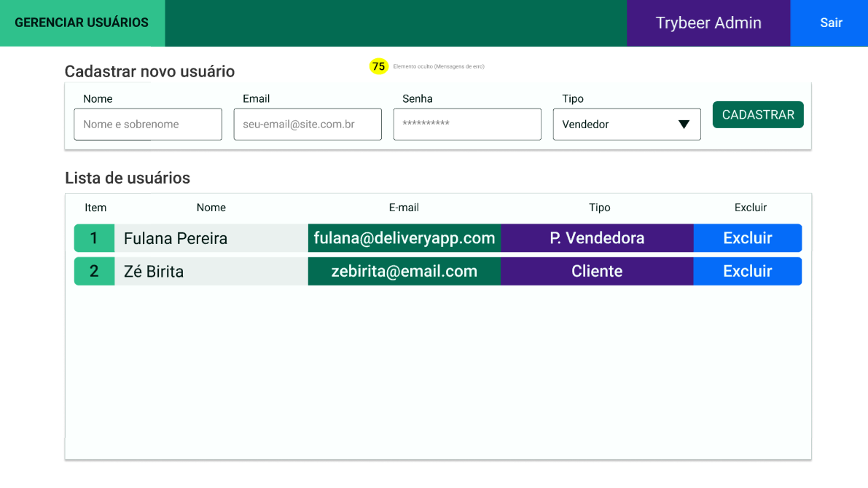Click the yellow 75 annotation badge

378,66
